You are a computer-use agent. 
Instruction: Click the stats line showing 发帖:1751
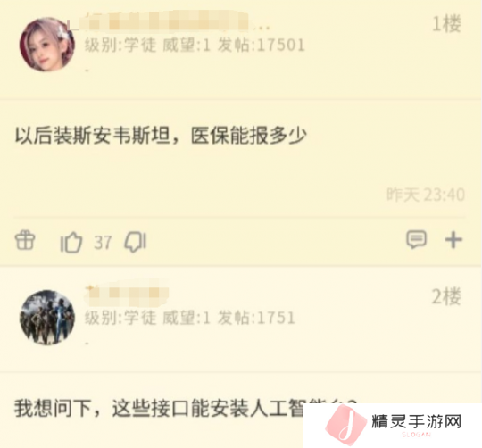(x=190, y=318)
